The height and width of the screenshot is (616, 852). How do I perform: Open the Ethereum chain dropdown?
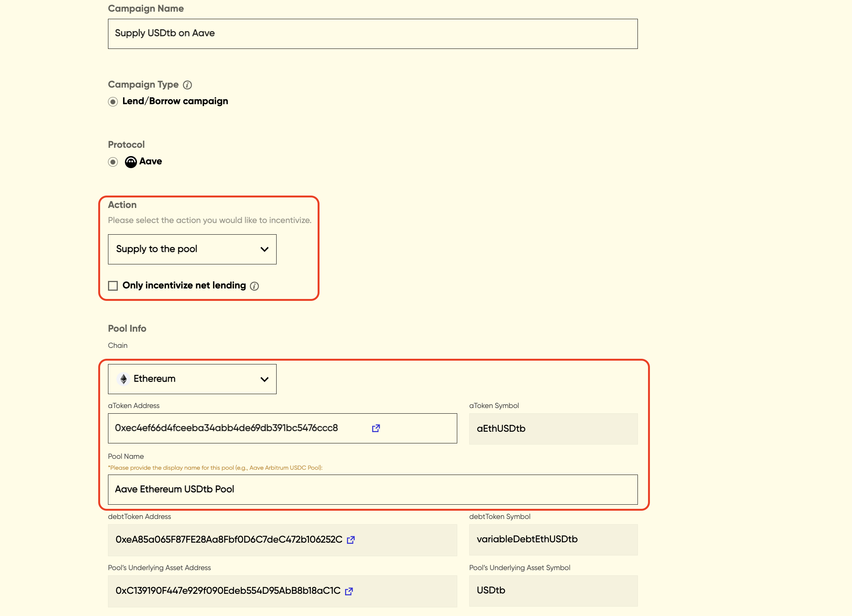point(192,379)
